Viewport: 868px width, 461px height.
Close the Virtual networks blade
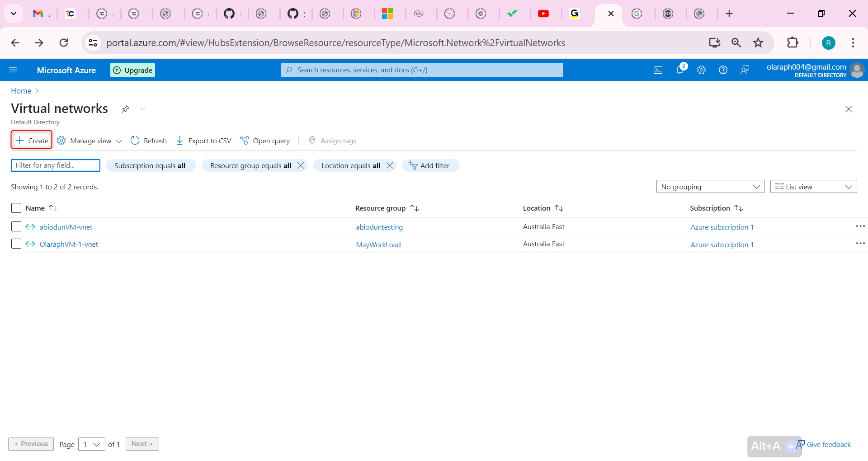coord(849,109)
